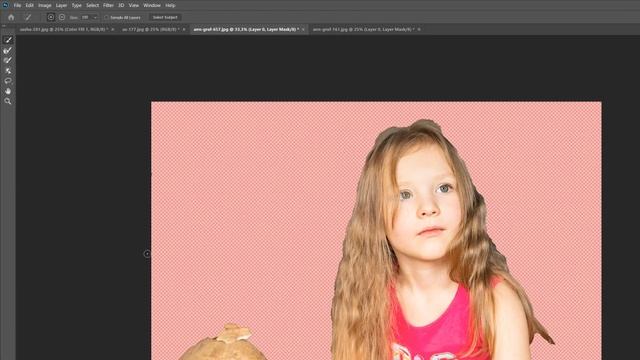
Task: Open the brush Size dropdown arrow
Action: pyautogui.click(x=95, y=18)
